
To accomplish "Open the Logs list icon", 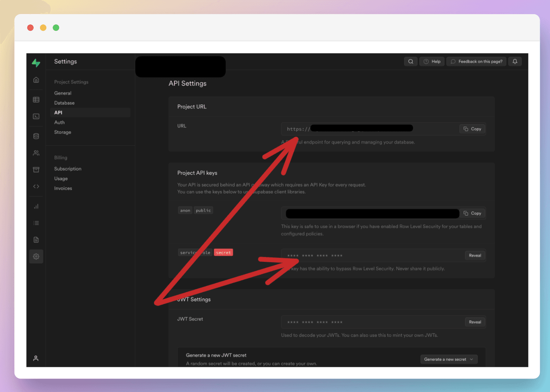I will tap(36, 223).
